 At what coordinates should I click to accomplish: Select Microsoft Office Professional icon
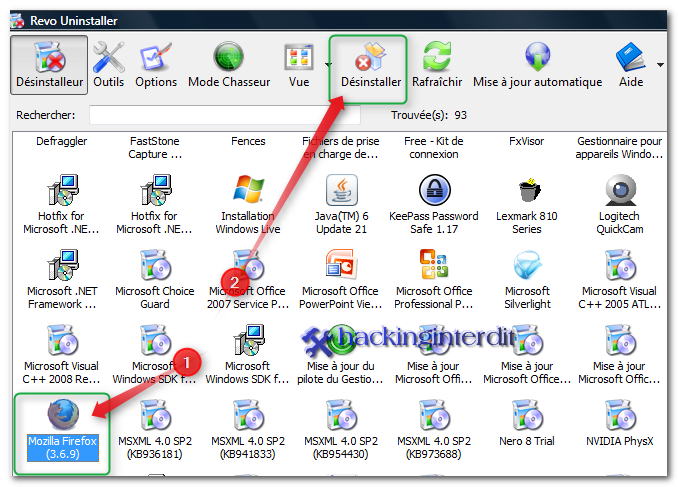(434, 264)
